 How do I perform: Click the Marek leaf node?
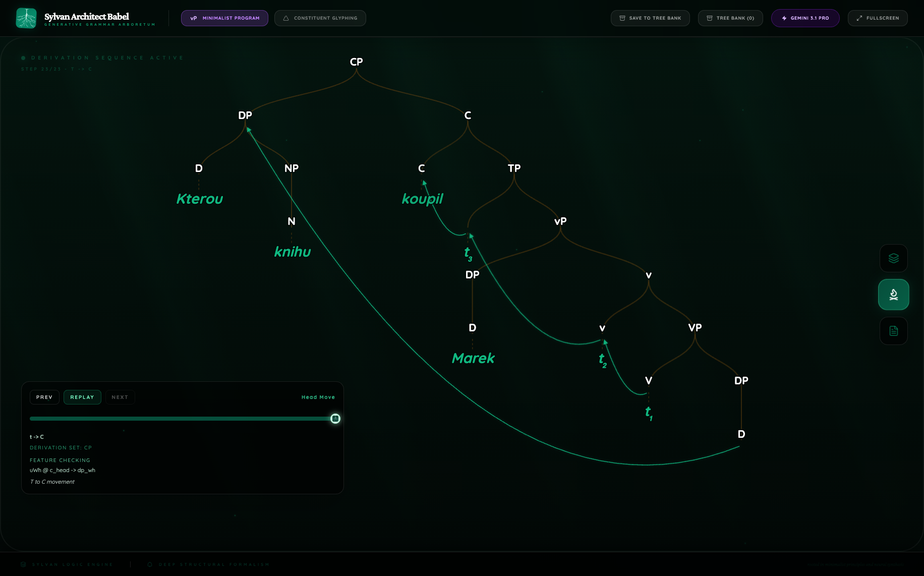pos(473,359)
